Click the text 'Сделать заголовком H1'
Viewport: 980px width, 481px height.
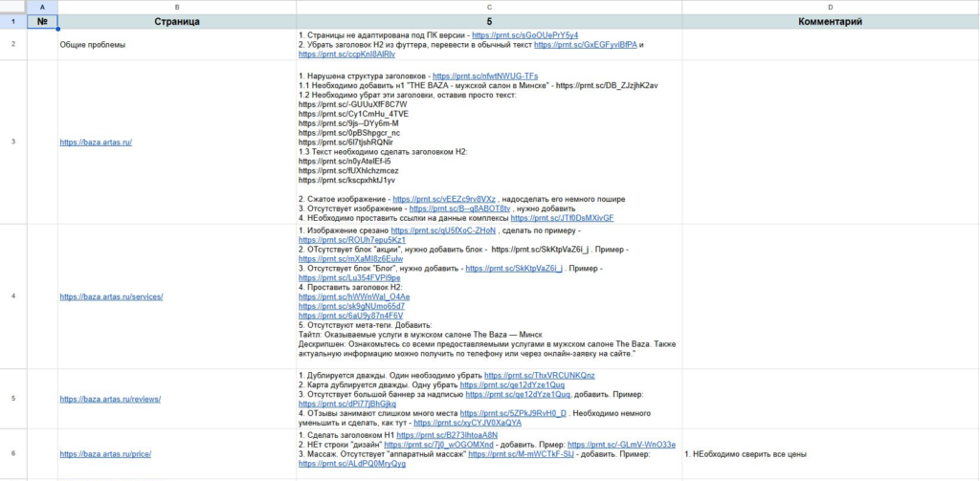pyautogui.click(x=350, y=435)
